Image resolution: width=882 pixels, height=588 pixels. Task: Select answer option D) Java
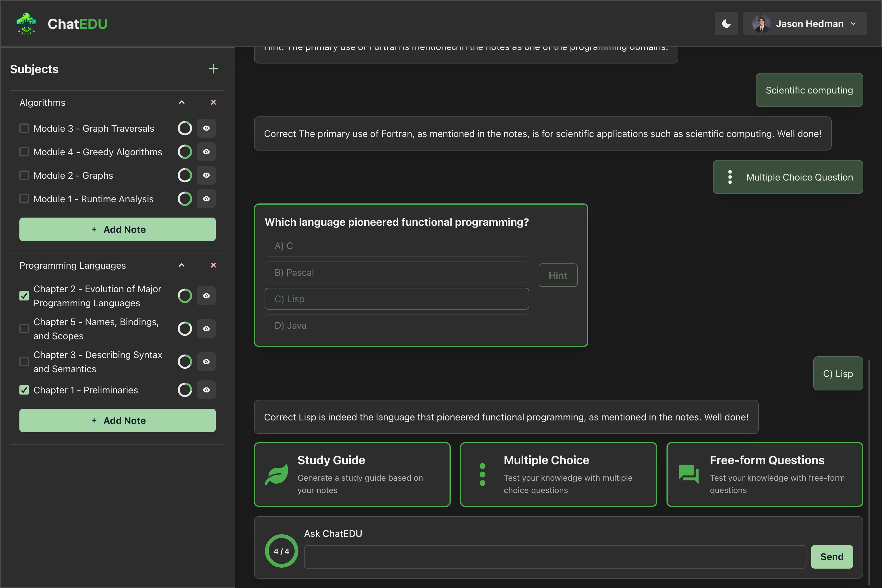[x=396, y=325]
